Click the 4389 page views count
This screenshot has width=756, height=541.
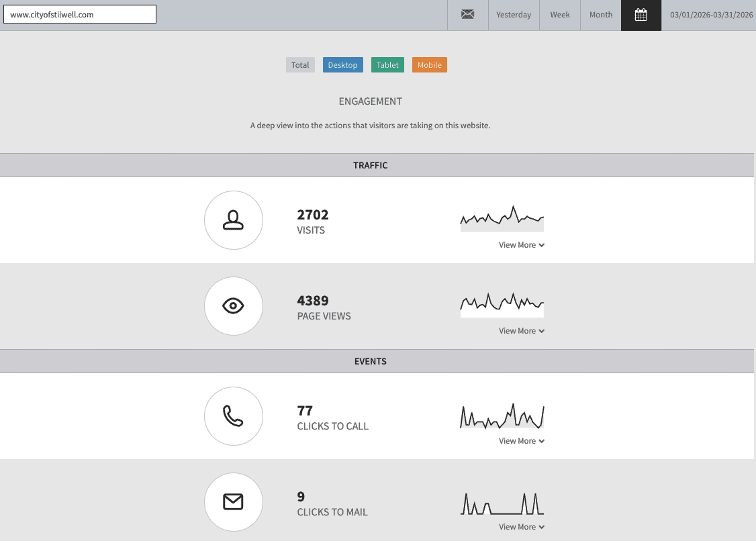(312, 301)
